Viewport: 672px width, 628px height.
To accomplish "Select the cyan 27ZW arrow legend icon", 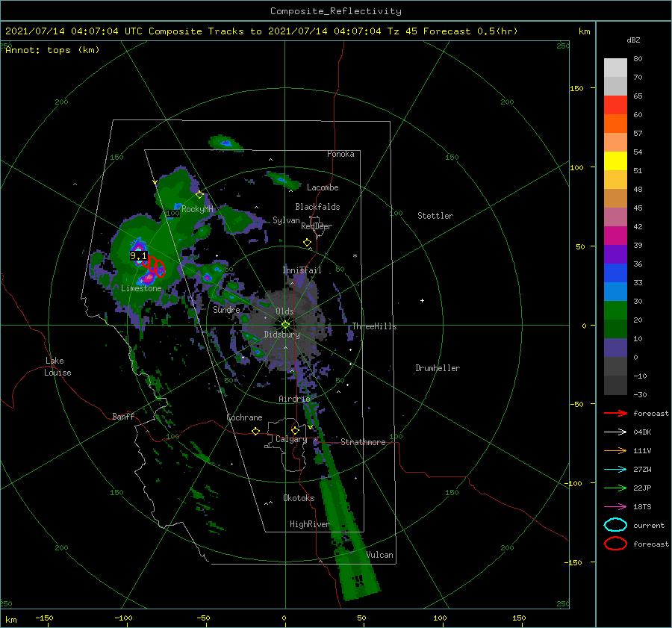I will 615,470.
